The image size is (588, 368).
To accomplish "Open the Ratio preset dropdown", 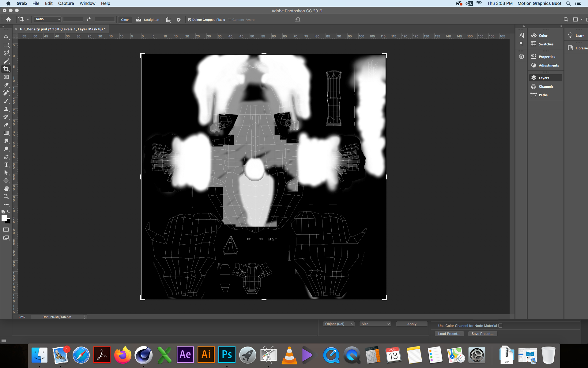I will click(x=48, y=19).
